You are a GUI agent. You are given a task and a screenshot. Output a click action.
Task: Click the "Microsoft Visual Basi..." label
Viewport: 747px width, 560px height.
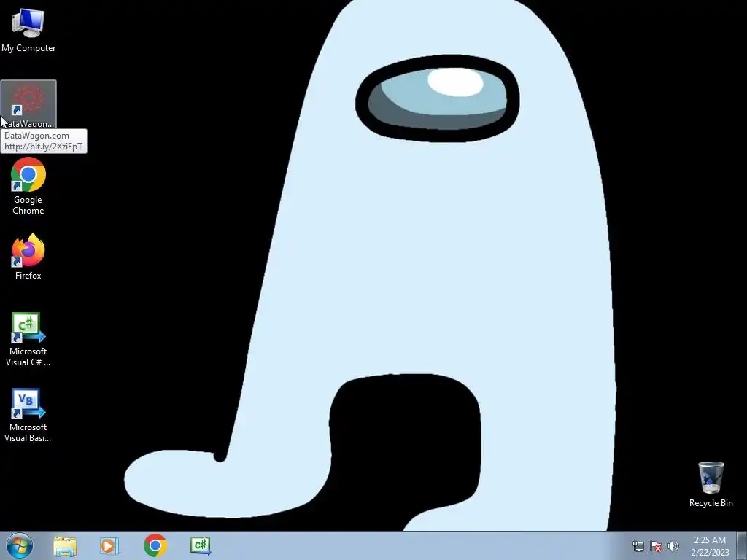(x=28, y=433)
